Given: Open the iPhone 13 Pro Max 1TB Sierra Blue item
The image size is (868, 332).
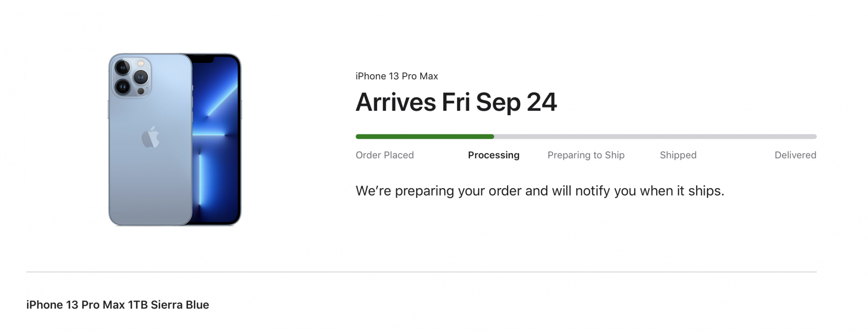Looking at the screenshot, I should 118,305.
